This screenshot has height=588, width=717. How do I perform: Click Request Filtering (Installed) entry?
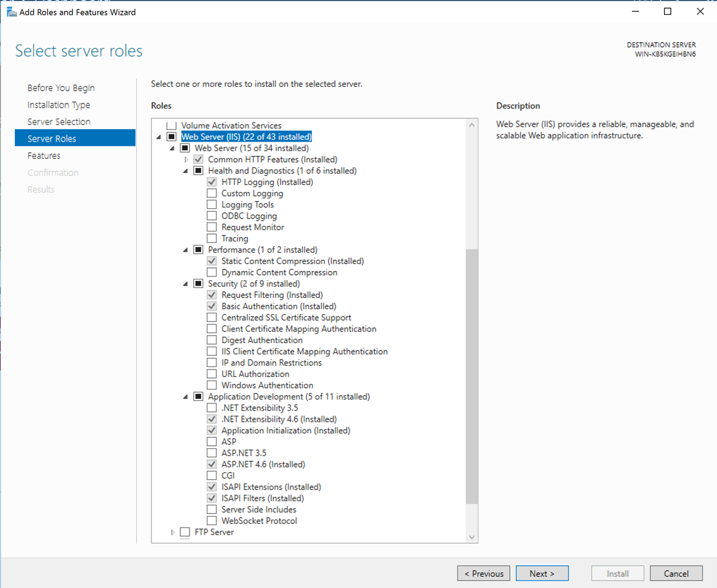(x=272, y=295)
